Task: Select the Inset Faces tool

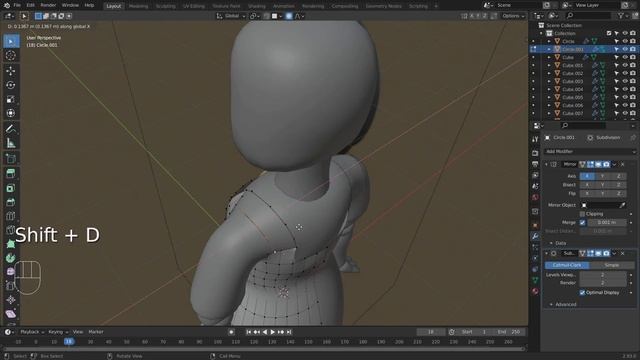Action: pyautogui.click(x=11, y=188)
